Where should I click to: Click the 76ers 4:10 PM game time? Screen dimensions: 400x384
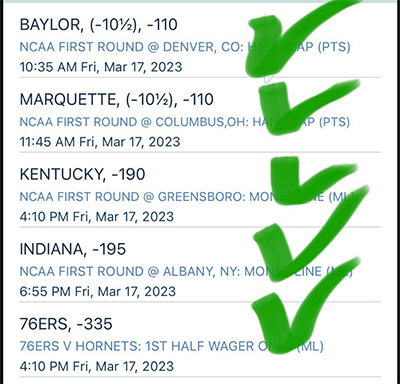tap(97, 366)
